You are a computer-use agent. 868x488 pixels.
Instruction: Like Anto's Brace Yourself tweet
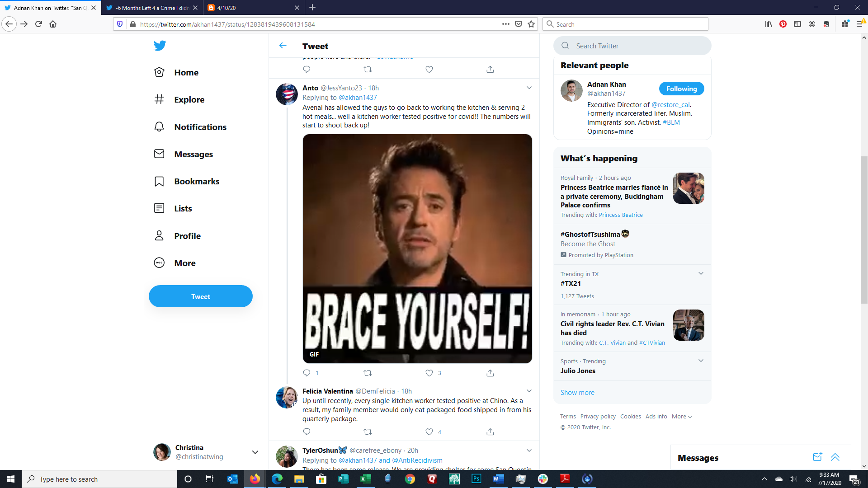pyautogui.click(x=429, y=373)
